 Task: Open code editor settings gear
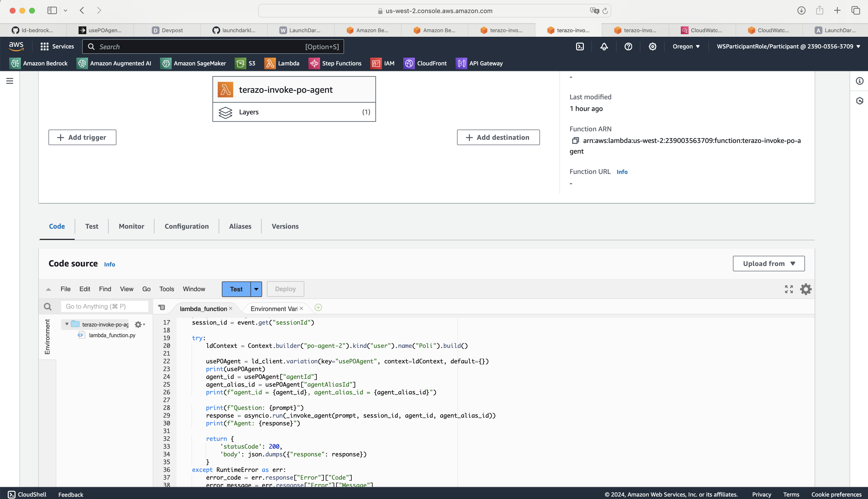pyautogui.click(x=806, y=289)
